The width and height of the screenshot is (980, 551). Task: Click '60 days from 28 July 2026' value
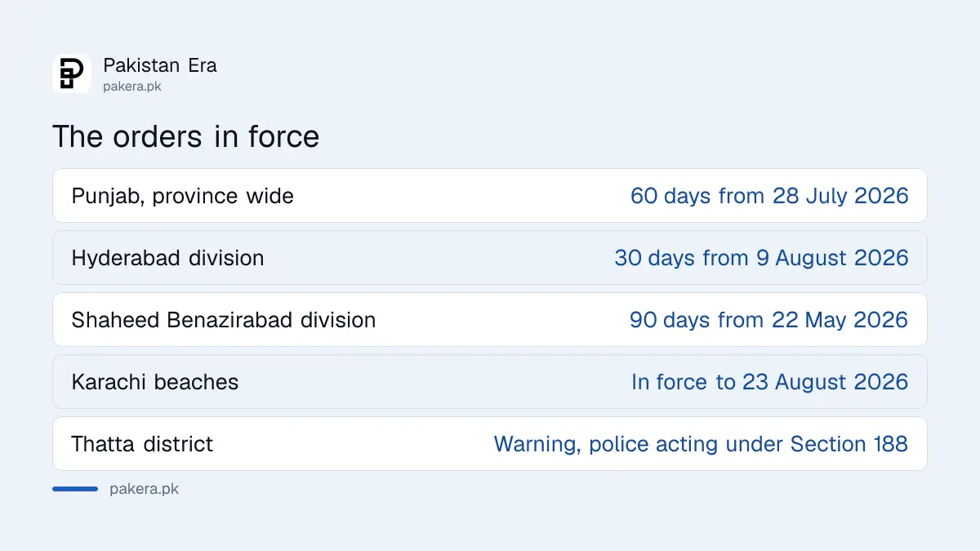769,196
